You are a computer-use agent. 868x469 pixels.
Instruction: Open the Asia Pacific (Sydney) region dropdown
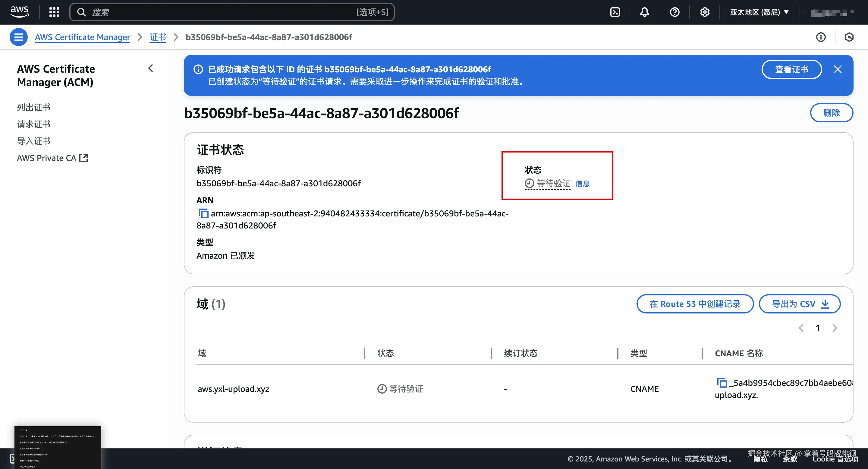coord(759,12)
